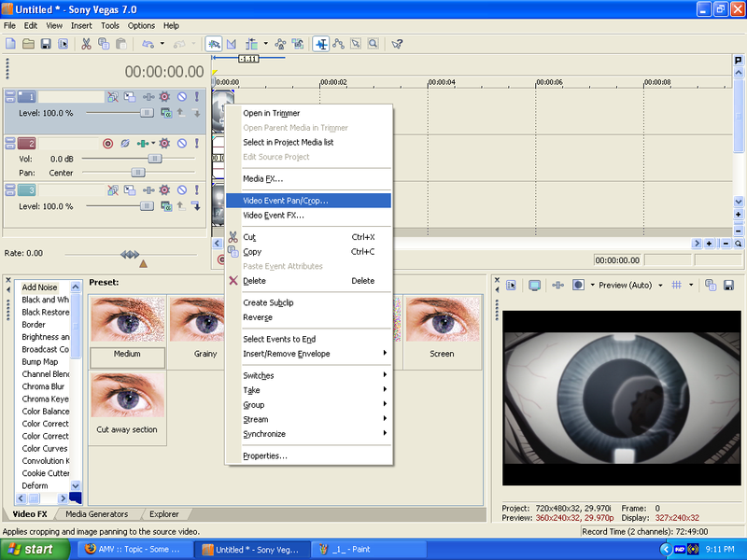Click audio track 2 Vol slider handle
This screenshot has width=747, height=560.
155,158
